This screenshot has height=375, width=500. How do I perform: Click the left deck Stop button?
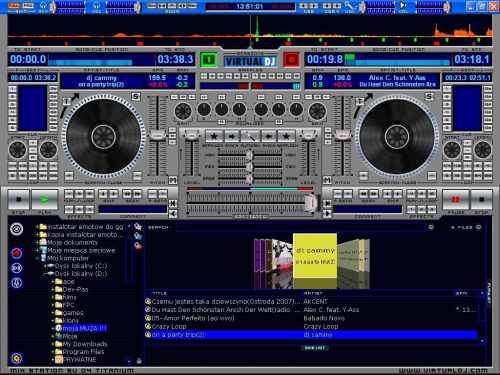19,199
